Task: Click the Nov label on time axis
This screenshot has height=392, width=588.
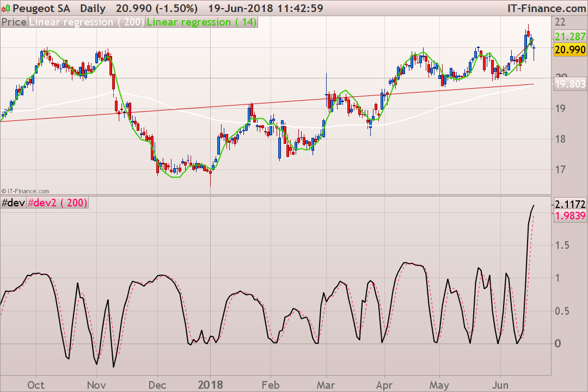Action: tap(96, 385)
